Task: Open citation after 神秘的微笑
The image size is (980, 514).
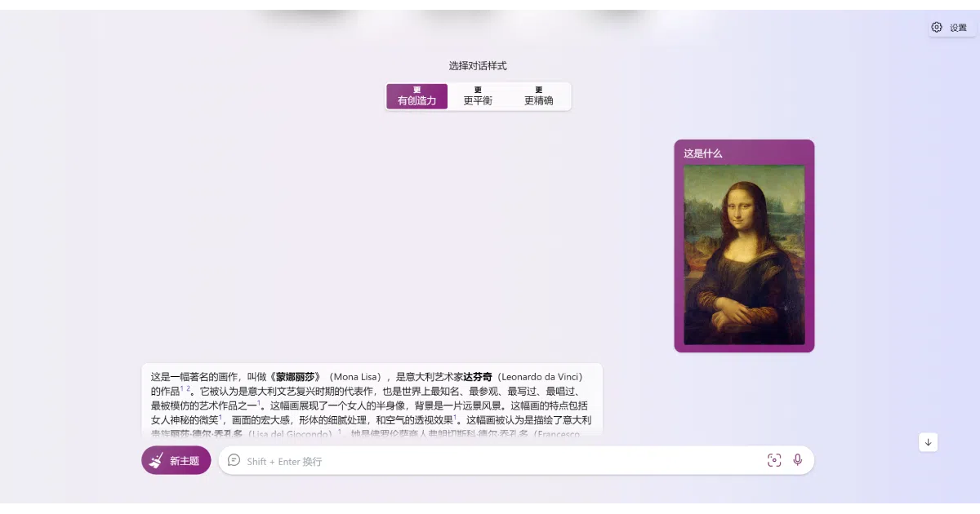Action: point(220,417)
